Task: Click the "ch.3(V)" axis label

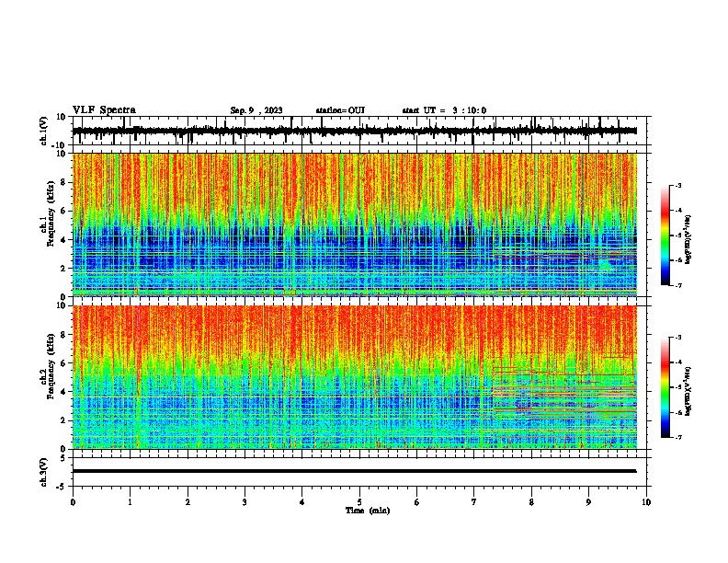Action: [44, 472]
